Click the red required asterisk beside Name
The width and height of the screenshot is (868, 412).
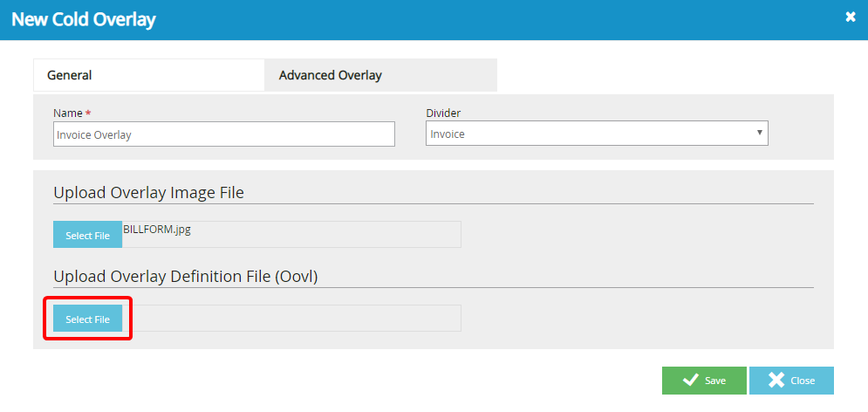click(x=88, y=113)
